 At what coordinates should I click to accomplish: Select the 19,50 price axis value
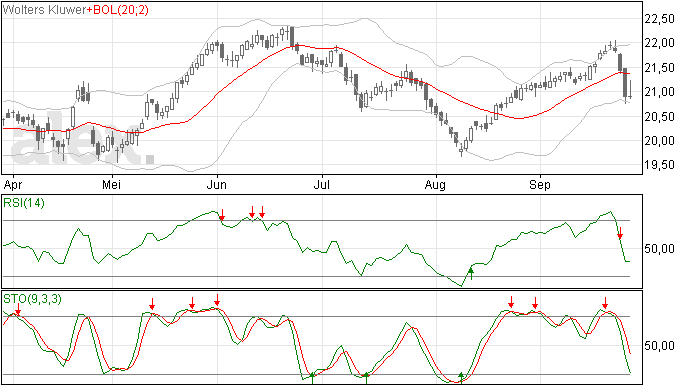pyautogui.click(x=659, y=165)
